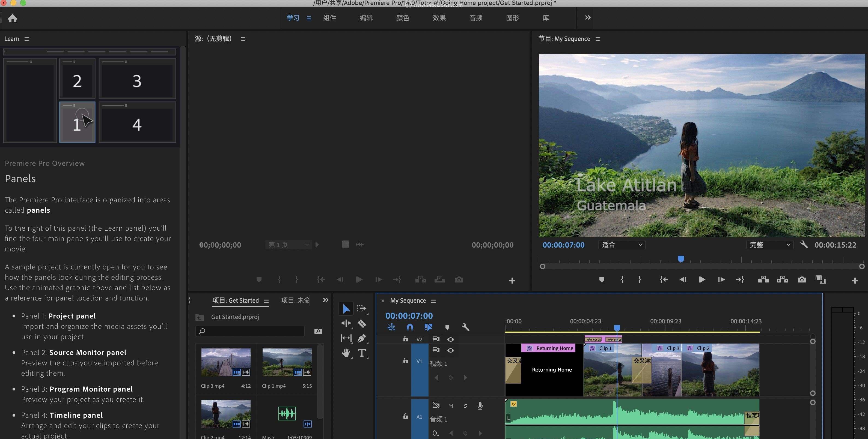Viewport: 868px width, 439px height.
Task: Switch to 组件 workspace
Action: pos(329,18)
